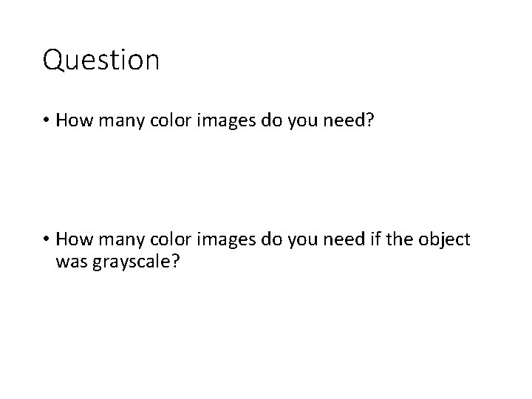The width and height of the screenshot is (532, 399).
Task: Click the slide title 'Question'
Action: pos(100,60)
